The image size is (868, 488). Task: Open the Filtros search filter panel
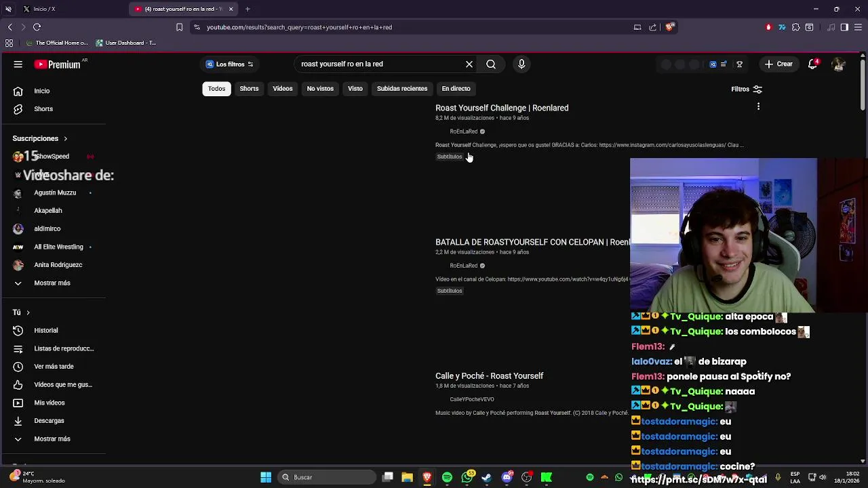pyautogui.click(x=747, y=89)
